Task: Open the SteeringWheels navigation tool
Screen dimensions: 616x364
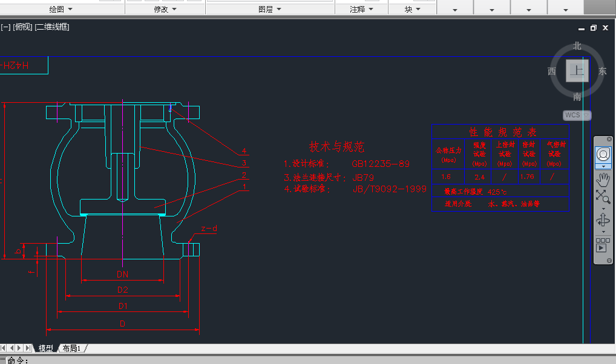Action: 603,154
